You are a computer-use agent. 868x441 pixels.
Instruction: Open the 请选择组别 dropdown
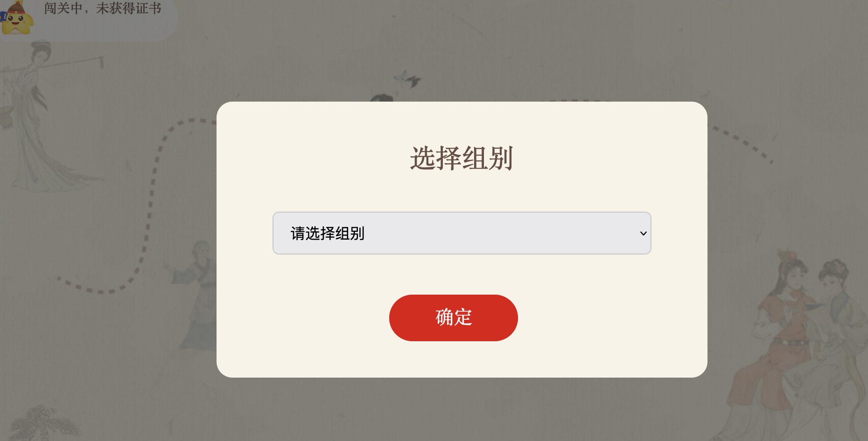point(462,233)
